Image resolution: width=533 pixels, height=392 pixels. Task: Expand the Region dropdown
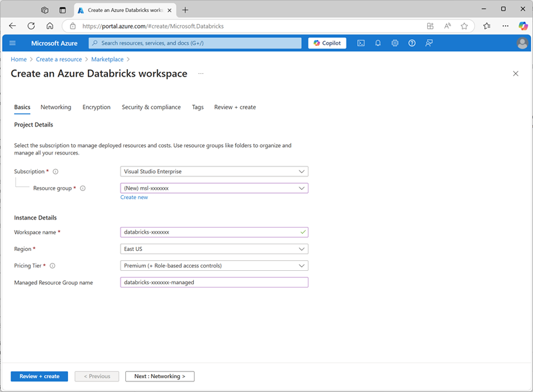[214, 249]
